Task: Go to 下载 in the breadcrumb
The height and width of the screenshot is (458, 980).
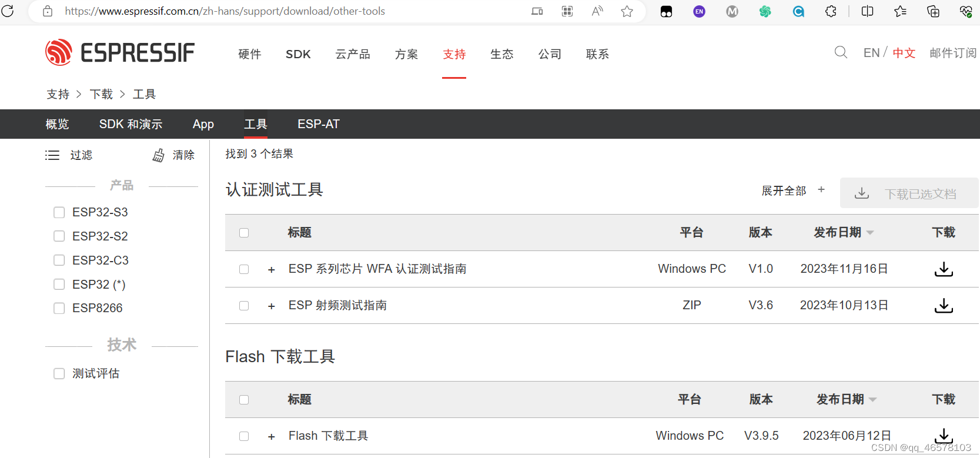Action: [101, 94]
